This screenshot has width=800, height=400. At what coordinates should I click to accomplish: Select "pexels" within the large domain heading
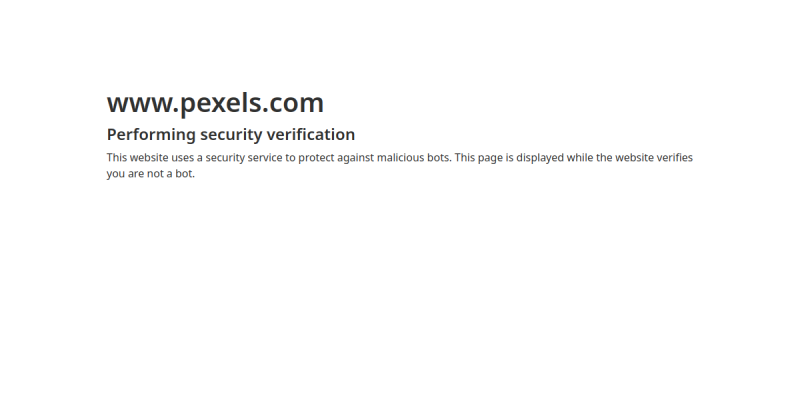tap(221, 104)
